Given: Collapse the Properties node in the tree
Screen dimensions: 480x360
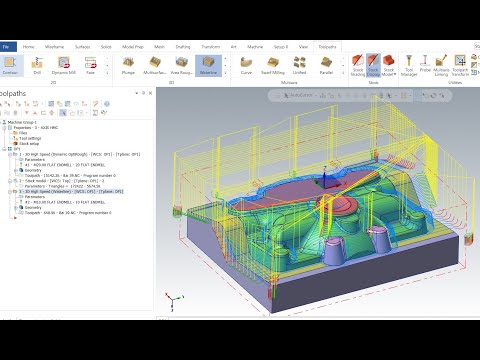Looking at the screenshot, I should [x=5, y=128].
